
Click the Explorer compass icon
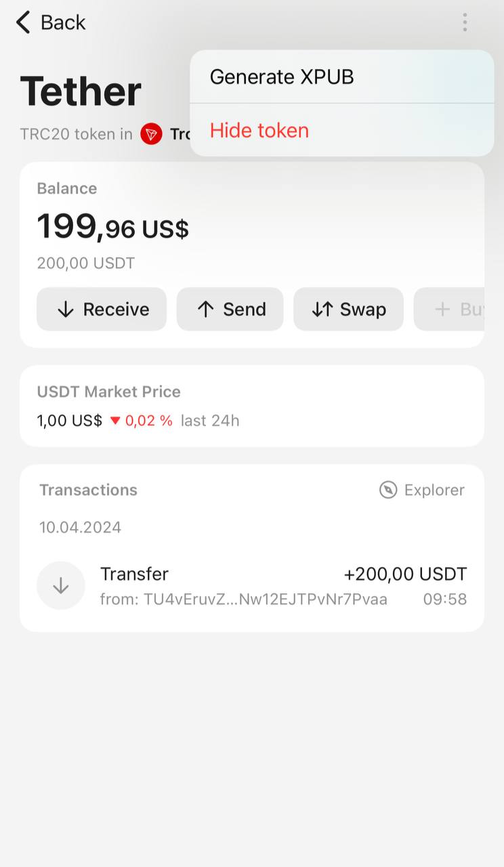(x=388, y=490)
